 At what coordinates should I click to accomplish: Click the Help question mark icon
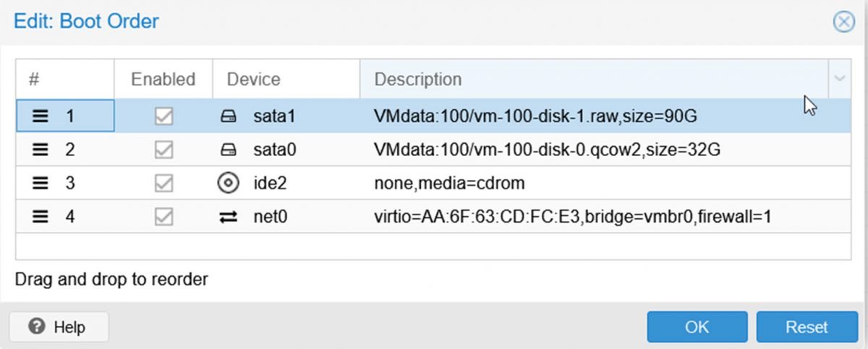point(37,327)
